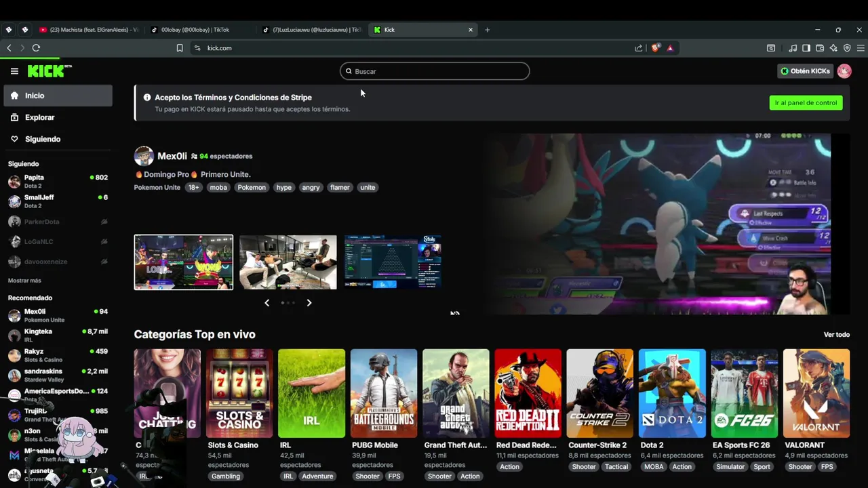Click the tab search icon in toolbar
The image size is (868, 488).
[x=771, y=48]
